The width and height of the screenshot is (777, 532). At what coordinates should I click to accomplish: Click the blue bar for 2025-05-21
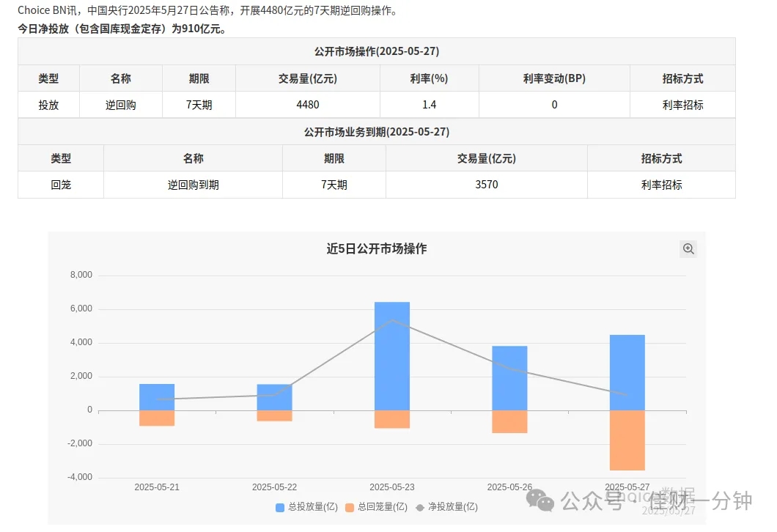pyautogui.click(x=157, y=397)
